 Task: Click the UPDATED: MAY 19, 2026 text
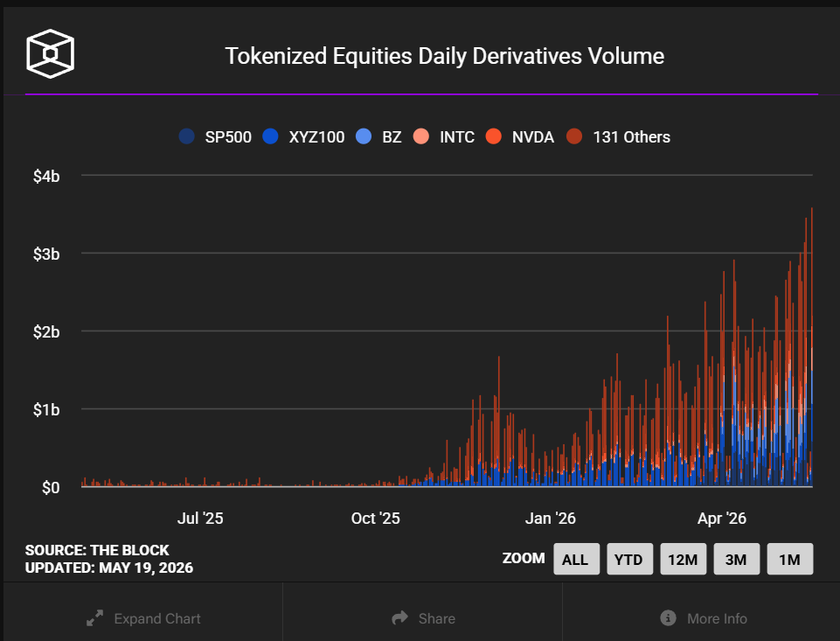(x=109, y=568)
